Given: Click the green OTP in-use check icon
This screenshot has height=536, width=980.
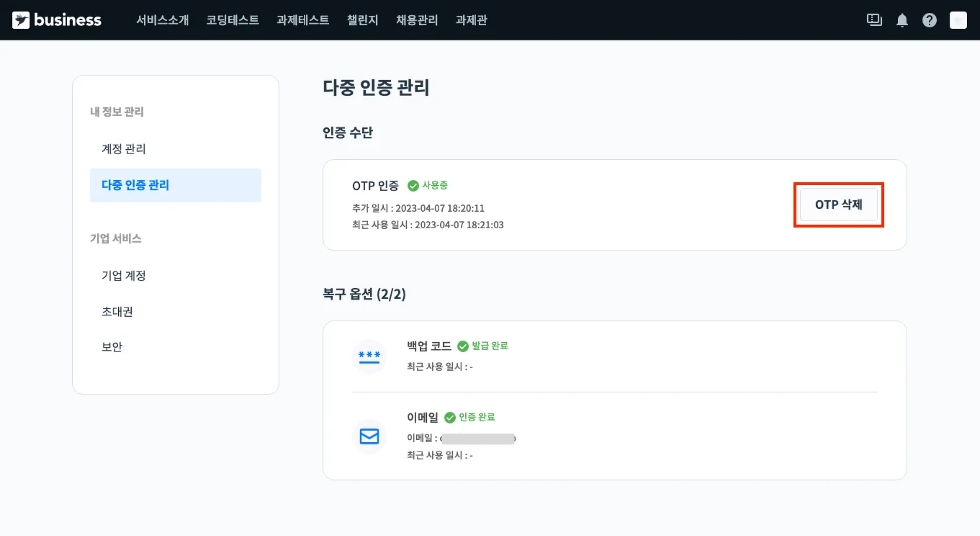Looking at the screenshot, I should coord(413,186).
